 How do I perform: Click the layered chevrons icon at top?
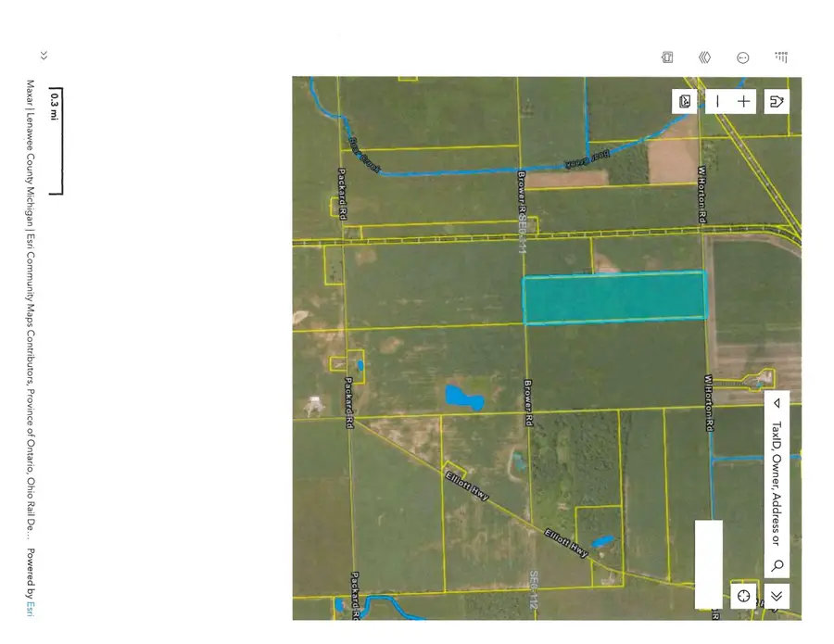(x=704, y=57)
